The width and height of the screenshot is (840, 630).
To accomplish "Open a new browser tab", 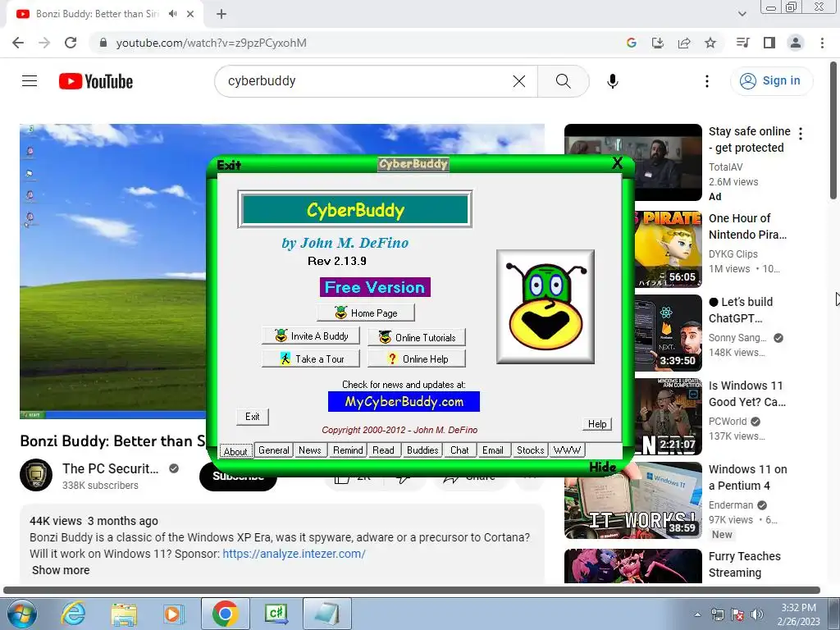I will coord(221,14).
